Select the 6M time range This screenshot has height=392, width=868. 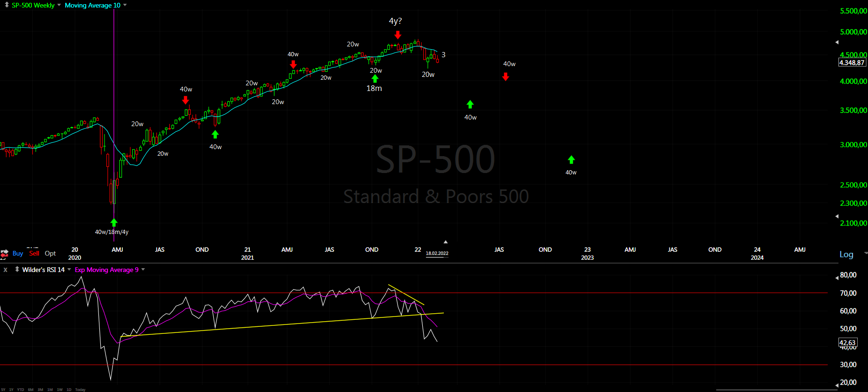coord(30,390)
